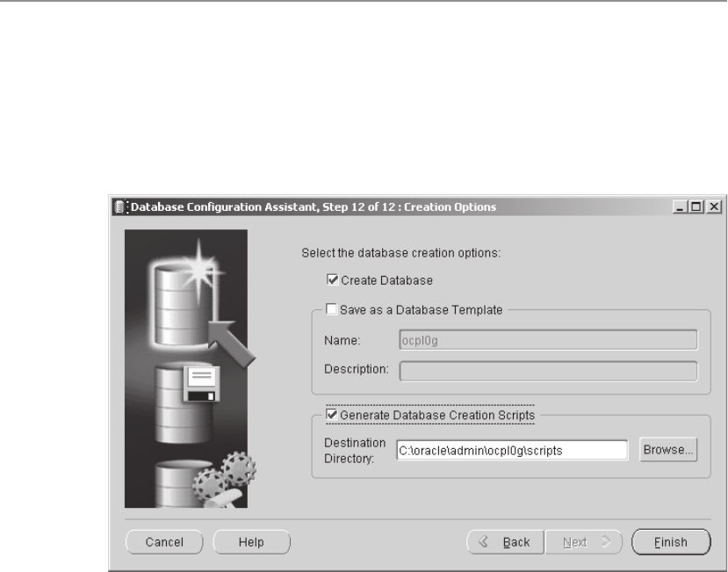Click the database wizard illustration image
The height and width of the screenshot is (572, 728).
click(186, 368)
